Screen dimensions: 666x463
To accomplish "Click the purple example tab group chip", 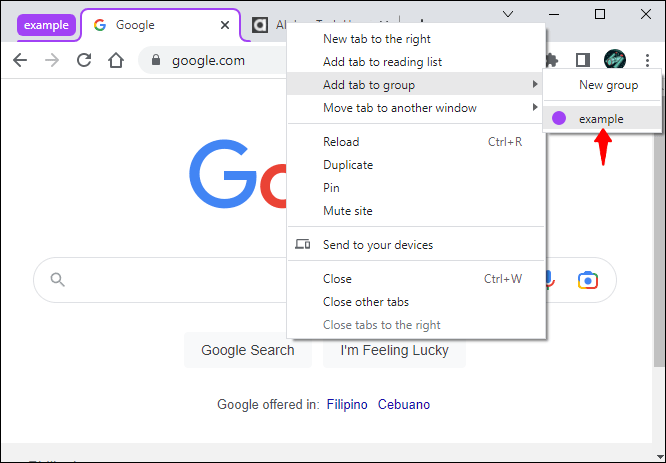I will point(46,25).
